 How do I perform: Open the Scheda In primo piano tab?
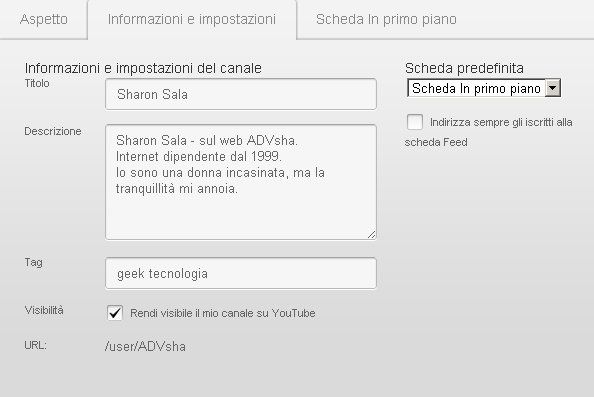click(x=386, y=19)
